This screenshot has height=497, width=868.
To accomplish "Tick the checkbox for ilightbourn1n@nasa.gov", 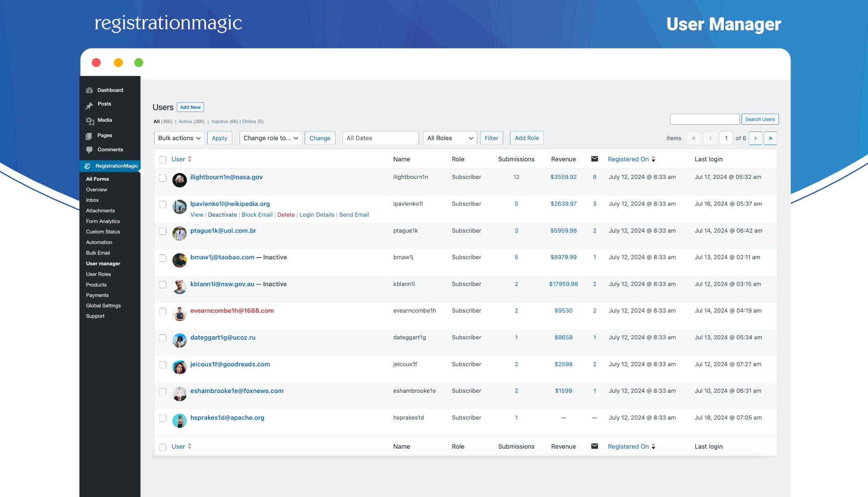I will click(163, 178).
